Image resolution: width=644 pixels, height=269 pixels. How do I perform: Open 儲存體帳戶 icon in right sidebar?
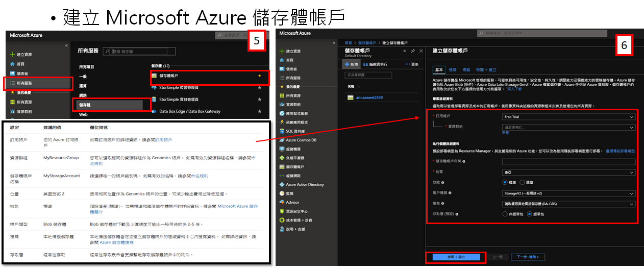pos(282,166)
